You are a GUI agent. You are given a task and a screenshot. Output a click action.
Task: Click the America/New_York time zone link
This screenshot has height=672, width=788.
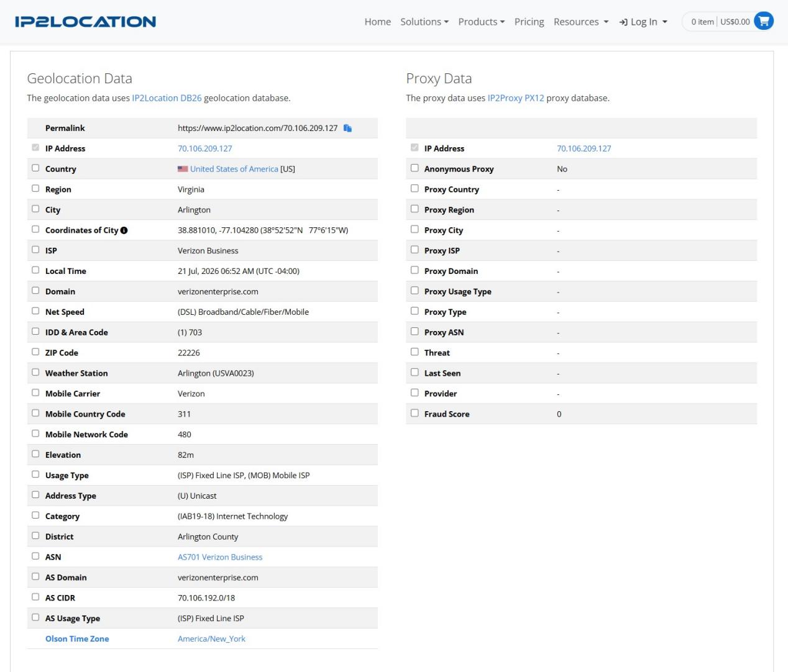211,639
